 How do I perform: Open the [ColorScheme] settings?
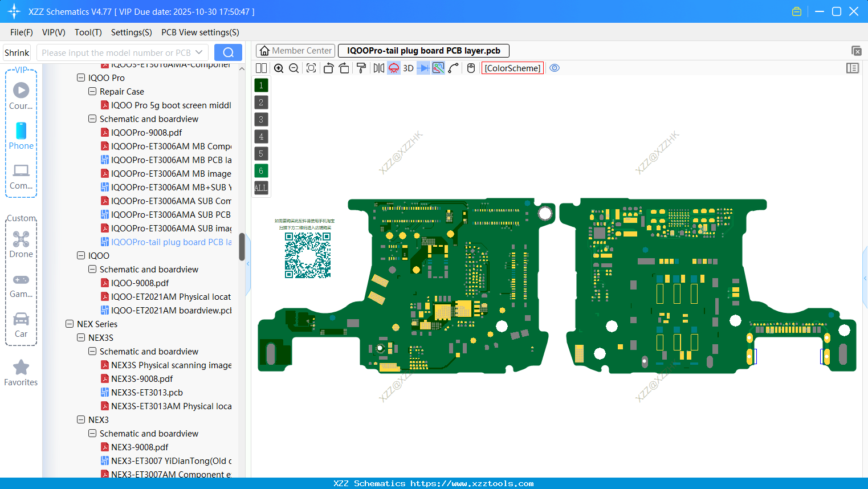click(512, 68)
